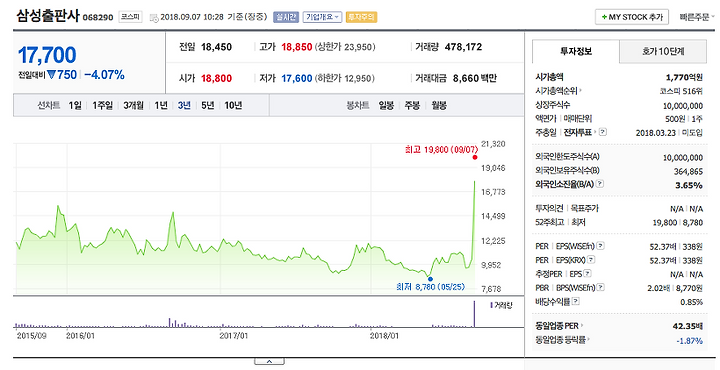The height and width of the screenshot is (370, 720).
Task: Click the 시가총액 value 1,770억원
Action: (684, 77)
